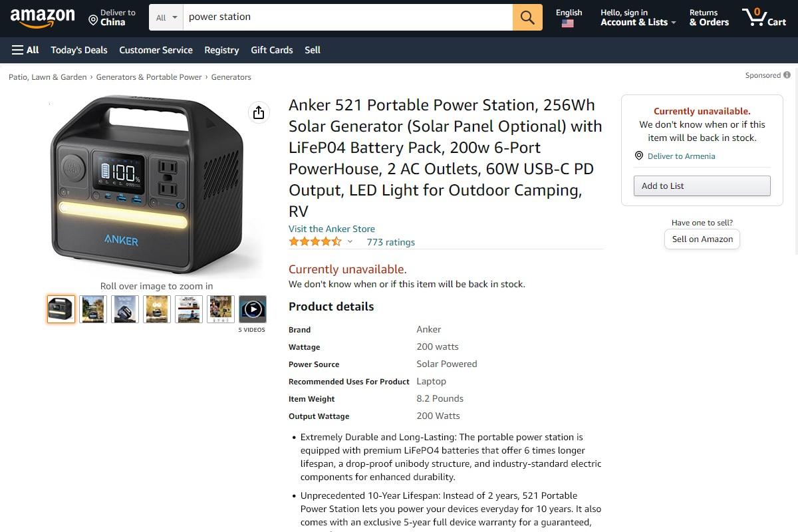Viewport: 798px width, 532px height.
Task: Click the Deliver to China location pin
Action: [93, 20]
